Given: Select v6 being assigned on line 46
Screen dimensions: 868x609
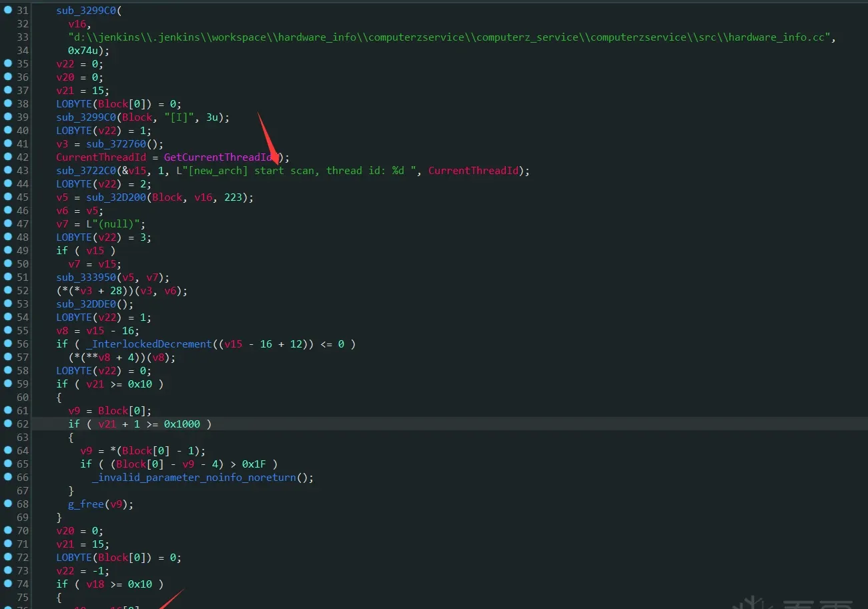Looking at the screenshot, I should tap(62, 210).
